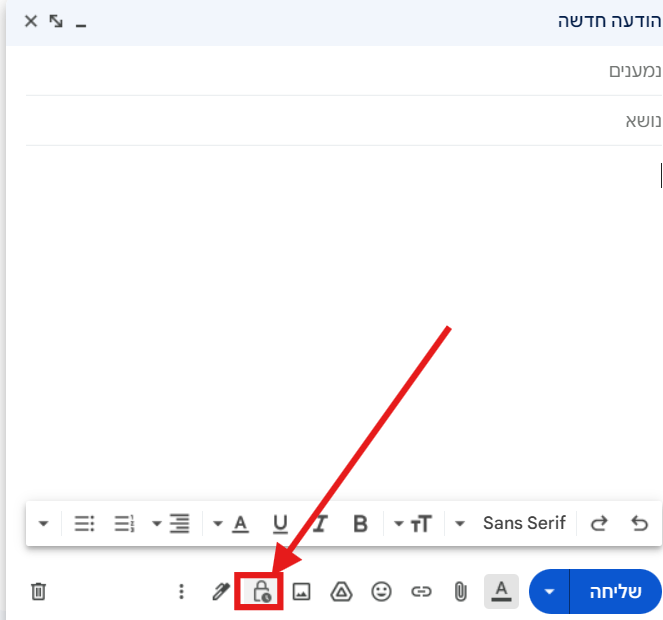Insert emoji smiley icon
663x620 pixels.
click(x=381, y=591)
